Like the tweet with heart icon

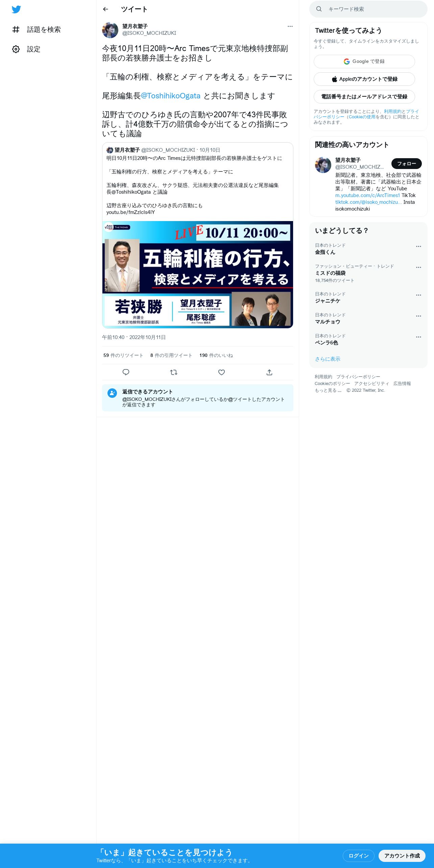pyautogui.click(x=221, y=372)
